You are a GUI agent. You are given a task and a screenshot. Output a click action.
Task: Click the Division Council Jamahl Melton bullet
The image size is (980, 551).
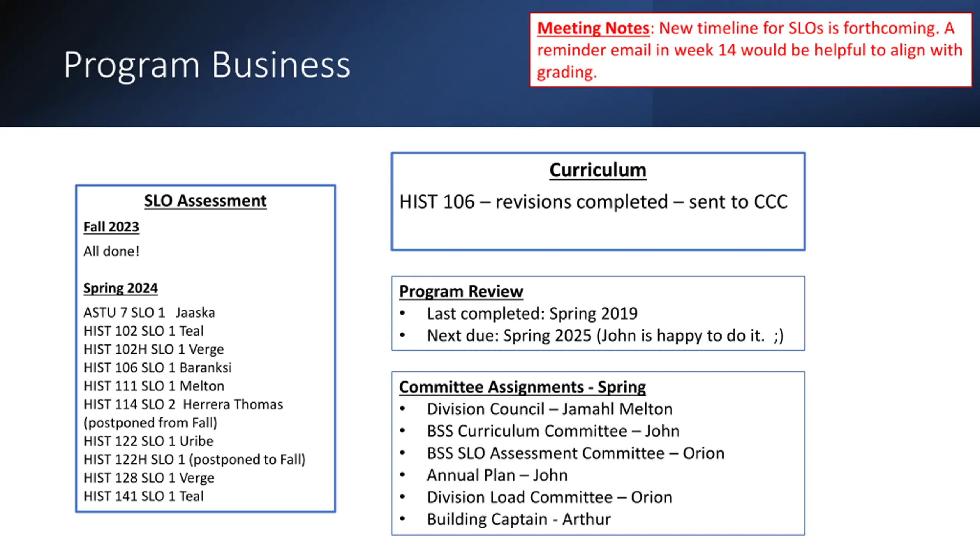click(549, 409)
